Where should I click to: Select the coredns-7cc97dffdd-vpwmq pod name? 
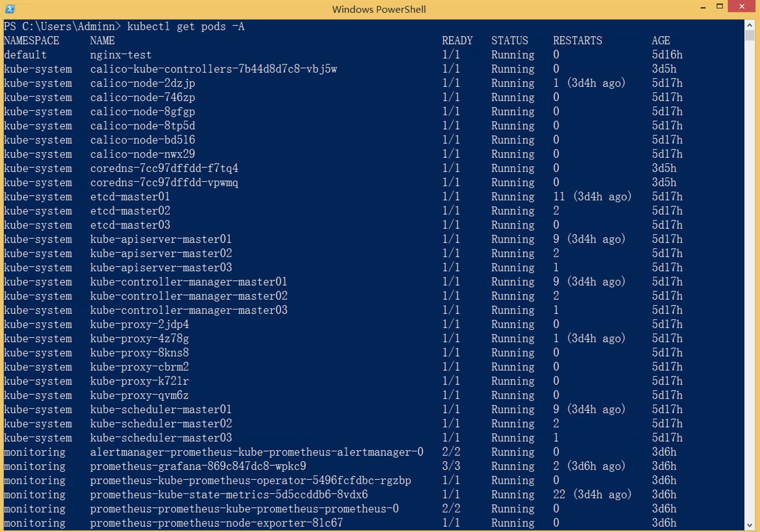tap(164, 183)
